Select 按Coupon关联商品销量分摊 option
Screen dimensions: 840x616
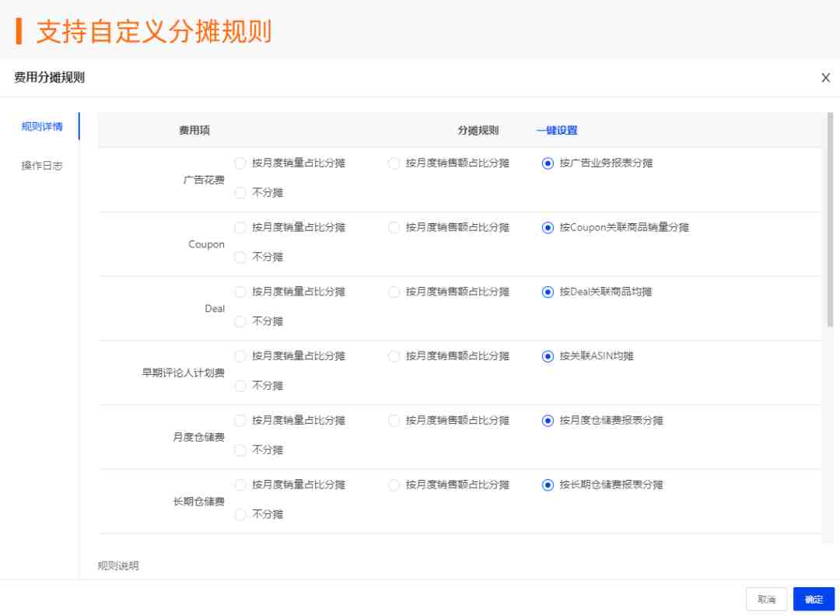click(548, 227)
